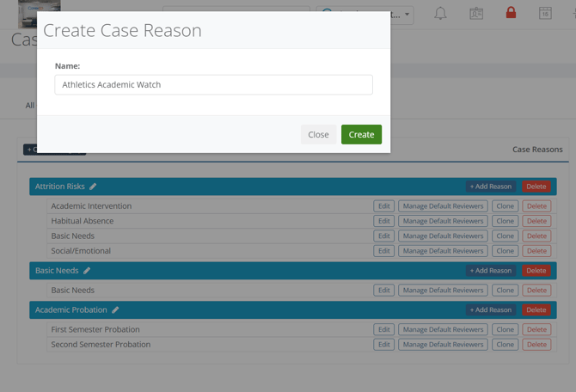Screen dimensions: 576x392
Task: Edit Attrition Risks group name pencil
Action: coord(93,187)
